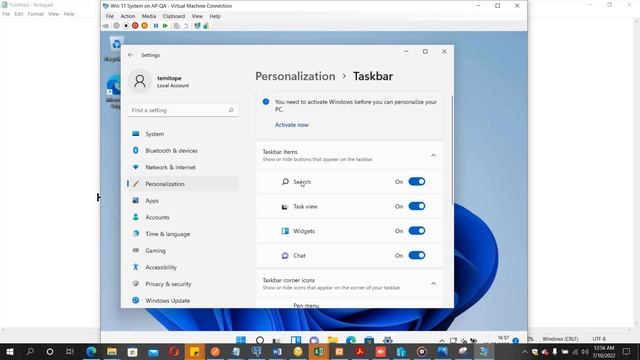Viewport: 640px width, 360px height.
Task: Open the Action menu in VM Connection
Action: click(x=127, y=16)
